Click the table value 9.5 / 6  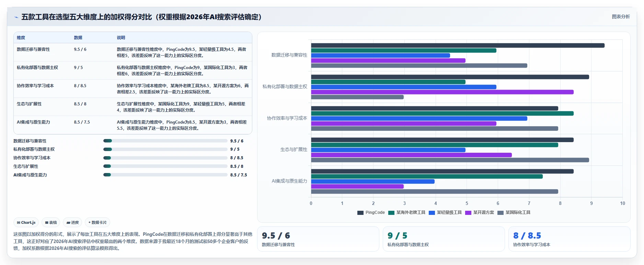coord(80,49)
